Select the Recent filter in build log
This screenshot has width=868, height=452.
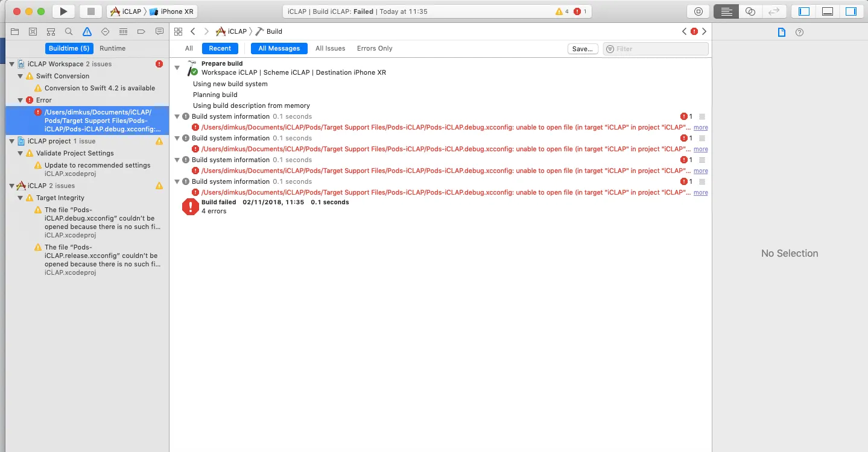click(220, 48)
